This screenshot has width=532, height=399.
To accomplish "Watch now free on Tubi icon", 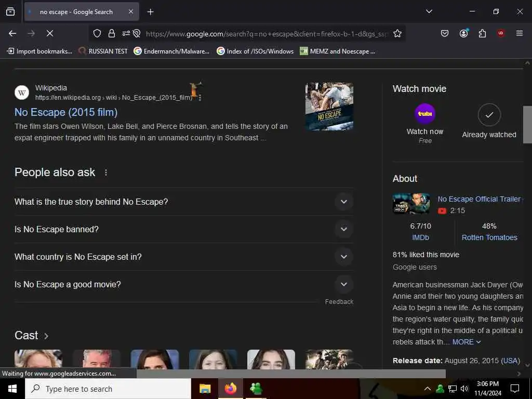I will [425, 114].
